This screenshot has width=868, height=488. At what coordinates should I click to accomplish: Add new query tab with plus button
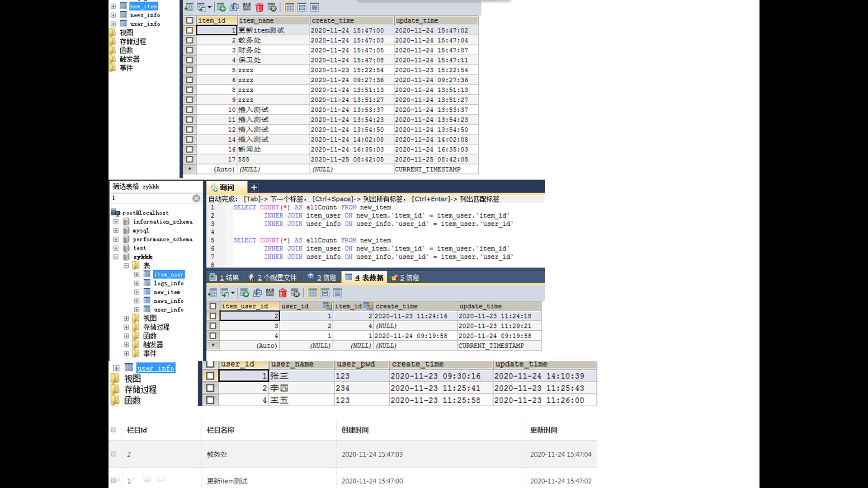[254, 188]
